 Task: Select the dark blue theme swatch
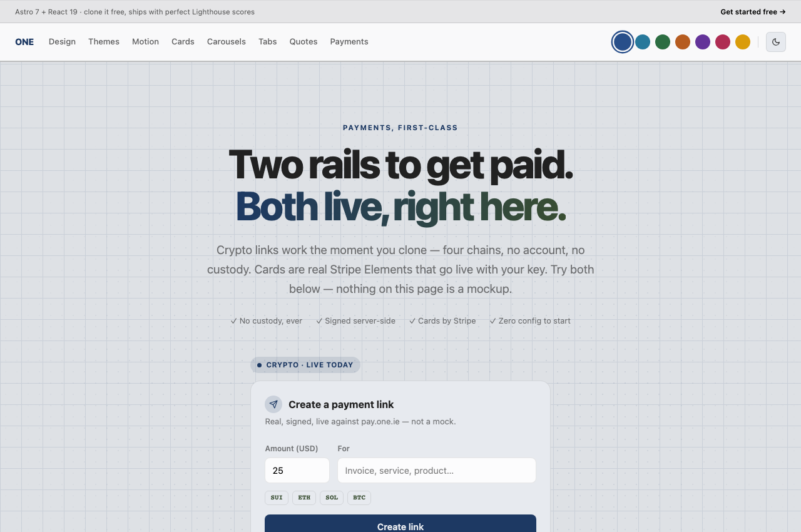(x=623, y=42)
